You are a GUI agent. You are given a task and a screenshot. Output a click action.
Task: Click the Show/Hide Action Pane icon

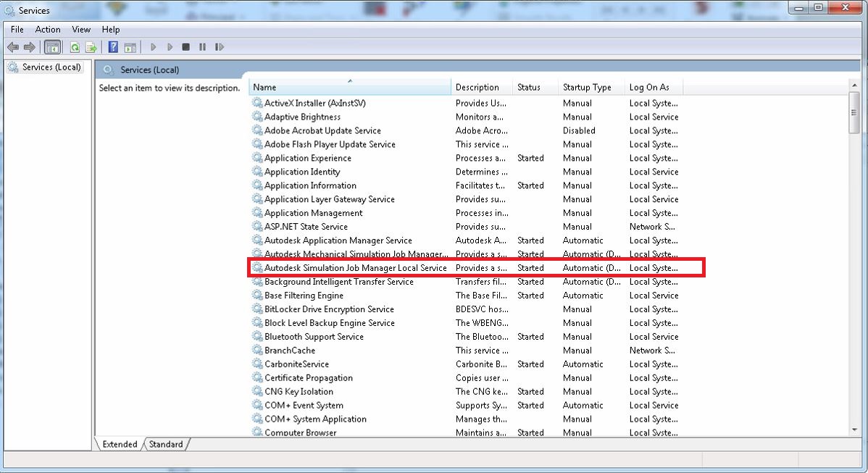point(131,46)
